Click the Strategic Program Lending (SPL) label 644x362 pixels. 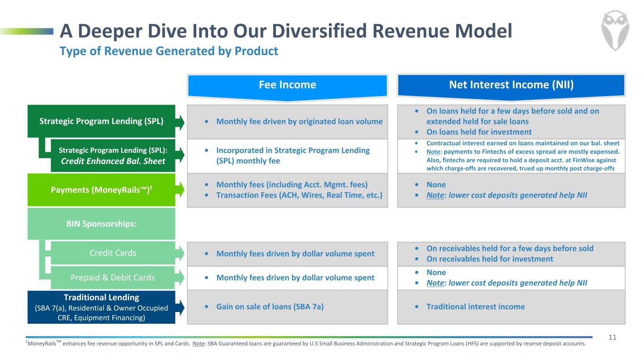(x=101, y=121)
